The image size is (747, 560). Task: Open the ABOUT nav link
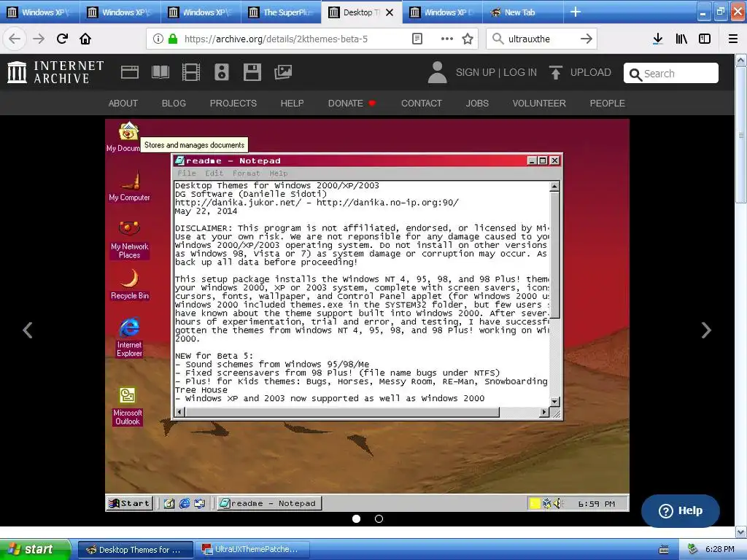123,104
